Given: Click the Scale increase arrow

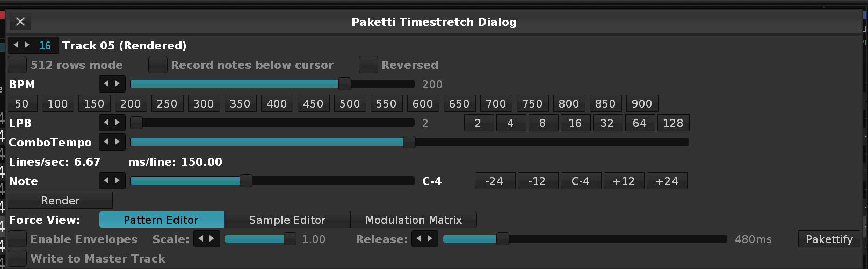Looking at the screenshot, I should point(213,239).
